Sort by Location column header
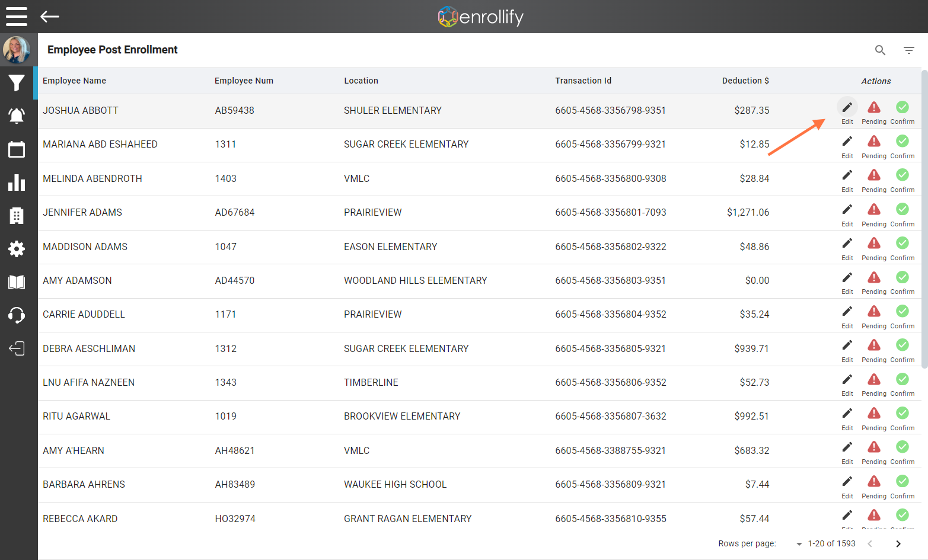This screenshot has height=560, width=928. pos(361,81)
